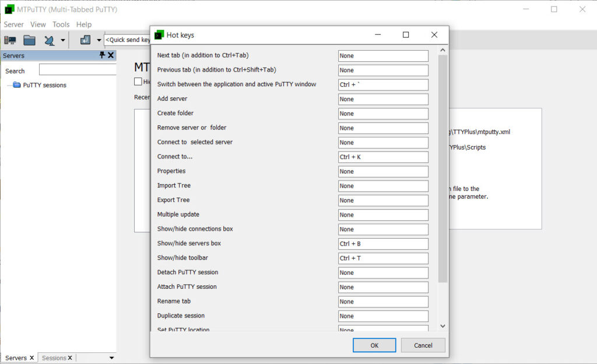Click the Servers Search input field
This screenshot has height=364, width=597.
coord(78,70)
